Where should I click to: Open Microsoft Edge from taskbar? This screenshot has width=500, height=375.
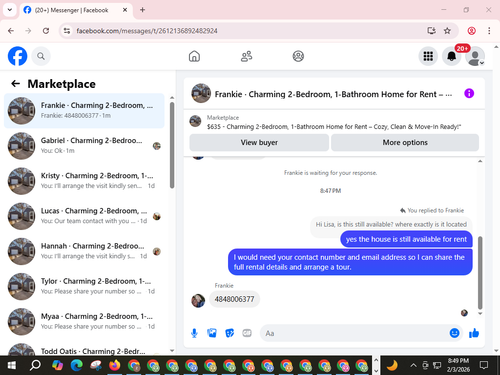77,365
